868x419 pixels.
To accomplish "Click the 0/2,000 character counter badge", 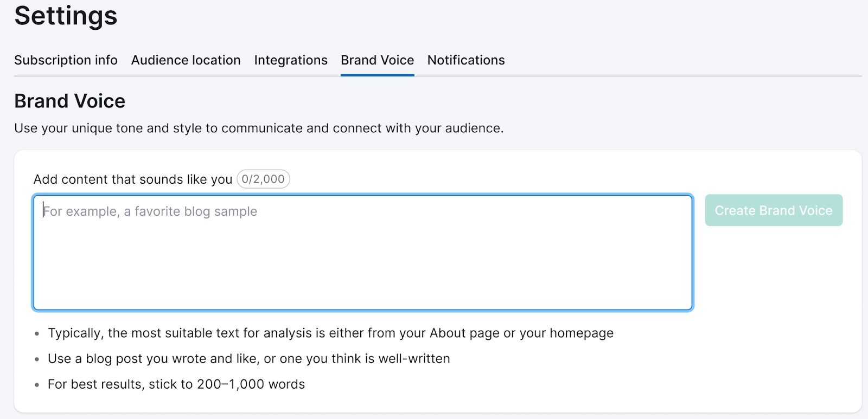I will [x=263, y=179].
